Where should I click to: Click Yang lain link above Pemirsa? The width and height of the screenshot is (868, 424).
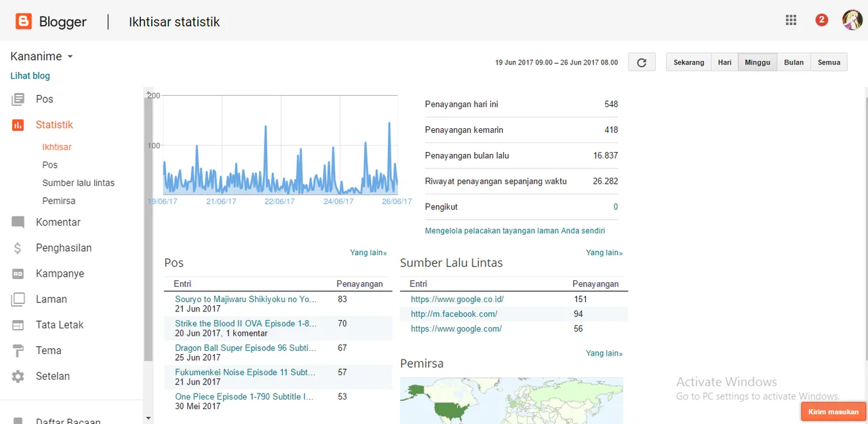pos(604,353)
